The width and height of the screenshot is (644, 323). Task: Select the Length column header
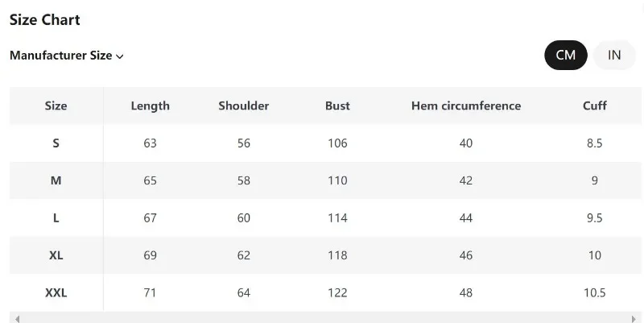150,106
